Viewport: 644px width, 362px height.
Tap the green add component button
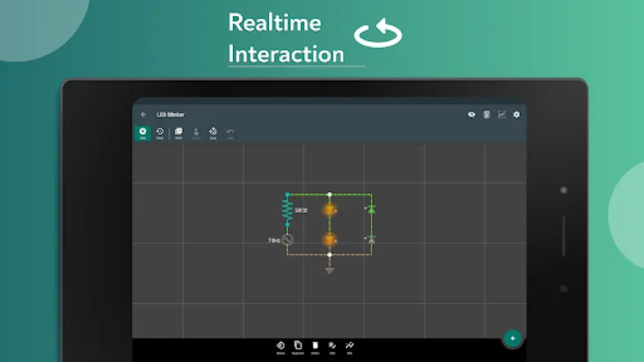(x=513, y=338)
